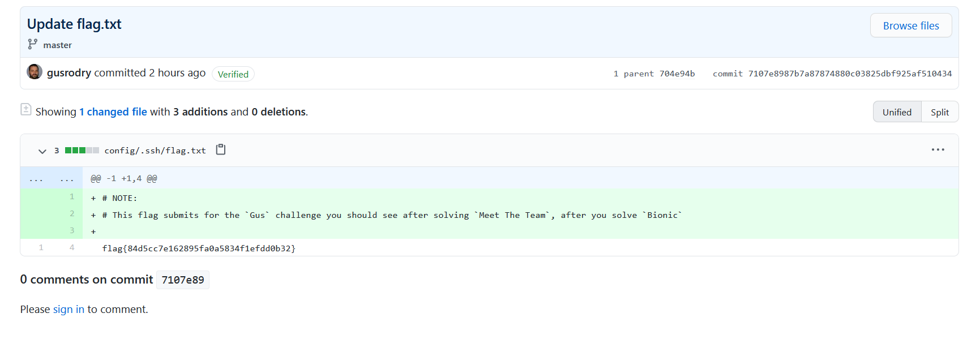The height and width of the screenshot is (339, 980).
Task: Click added line number 3
Action: [72, 230]
